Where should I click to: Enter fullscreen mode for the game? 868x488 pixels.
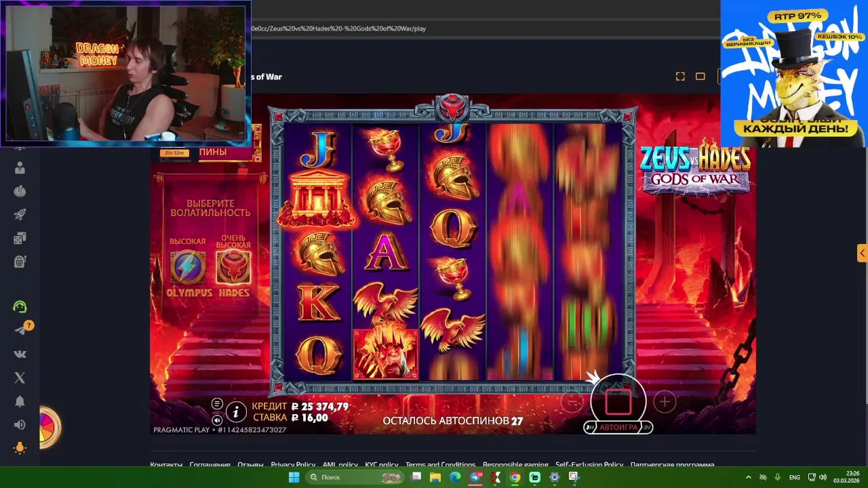pos(680,77)
